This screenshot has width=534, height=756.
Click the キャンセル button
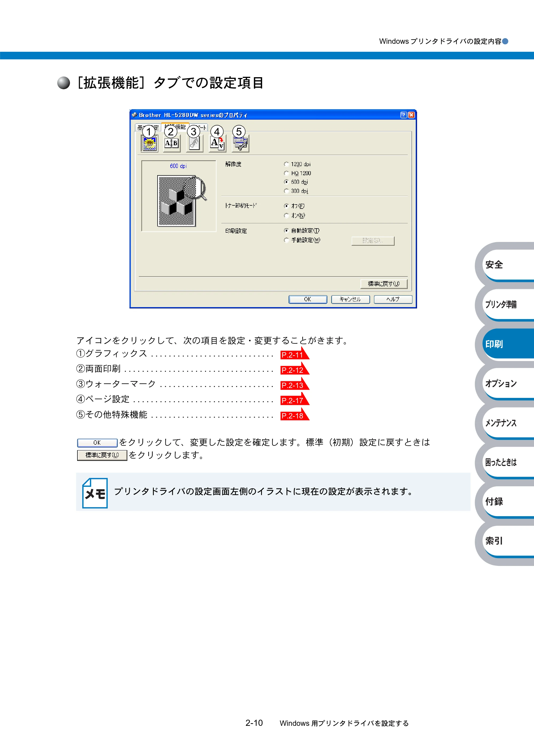coord(350,299)
